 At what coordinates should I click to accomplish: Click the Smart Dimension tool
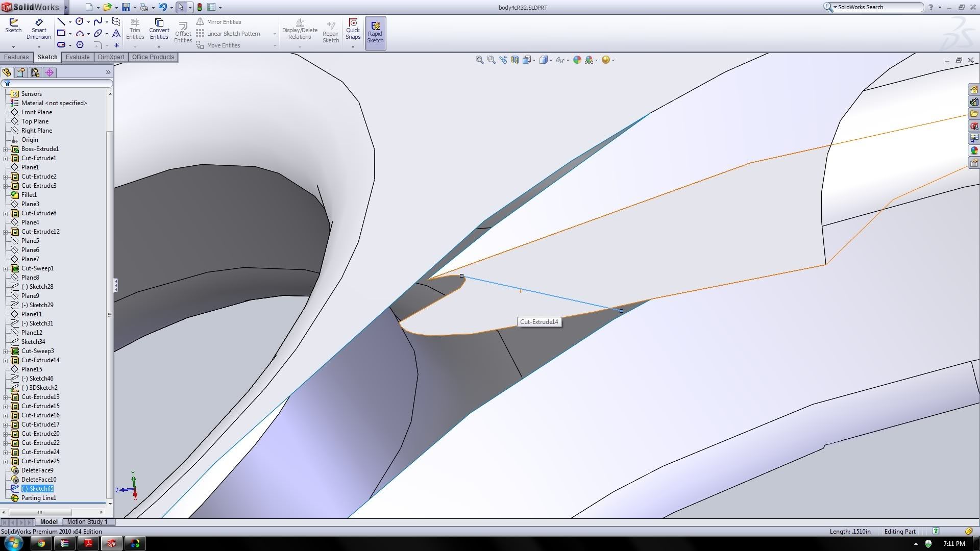39,29
